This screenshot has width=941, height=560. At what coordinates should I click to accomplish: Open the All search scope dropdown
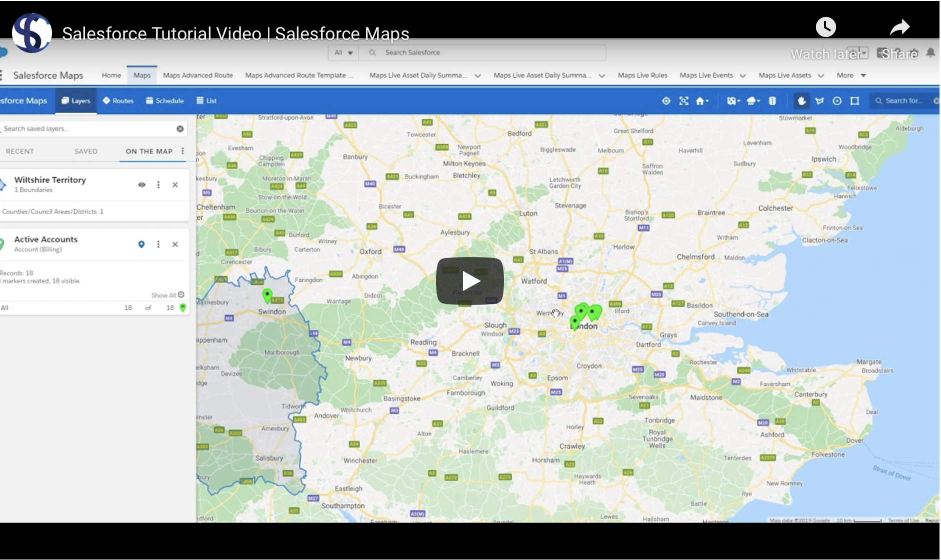point(343,53)
